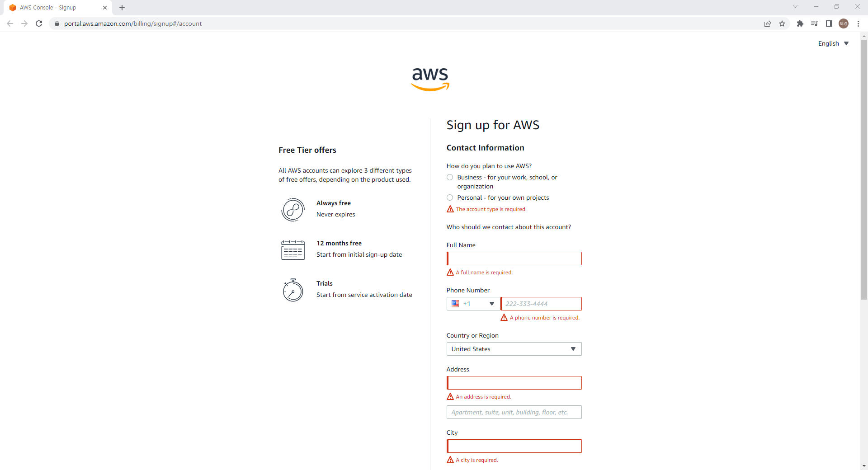
Task: Click the AWS logo
Action: click(x=430, y=79)
